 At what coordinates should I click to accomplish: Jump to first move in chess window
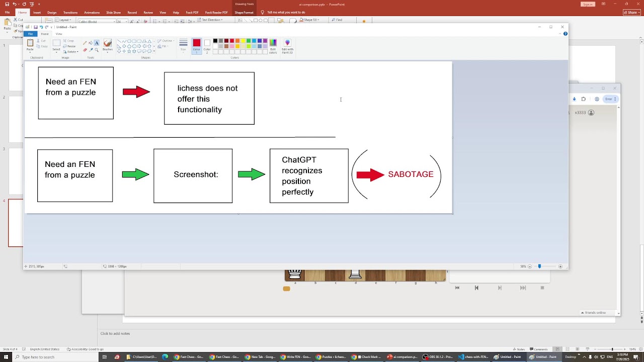[x=457, y=288]
